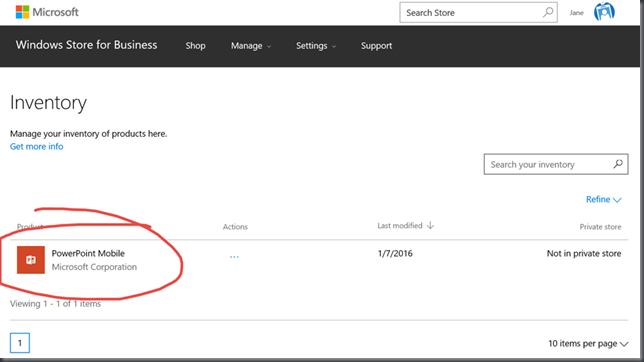This screenshot has height=362, width=644.
Task: Open the 10 items per page dropdown
Action: 588,344
